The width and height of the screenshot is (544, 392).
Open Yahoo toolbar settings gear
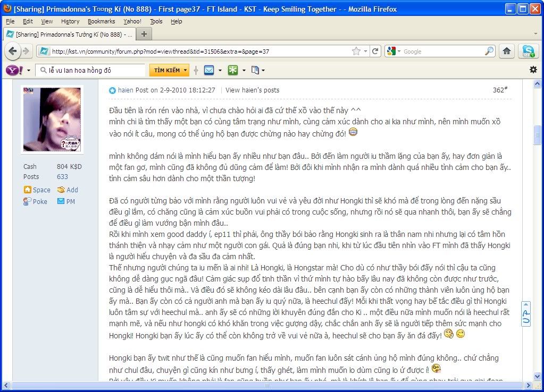(x=533, y=70)
